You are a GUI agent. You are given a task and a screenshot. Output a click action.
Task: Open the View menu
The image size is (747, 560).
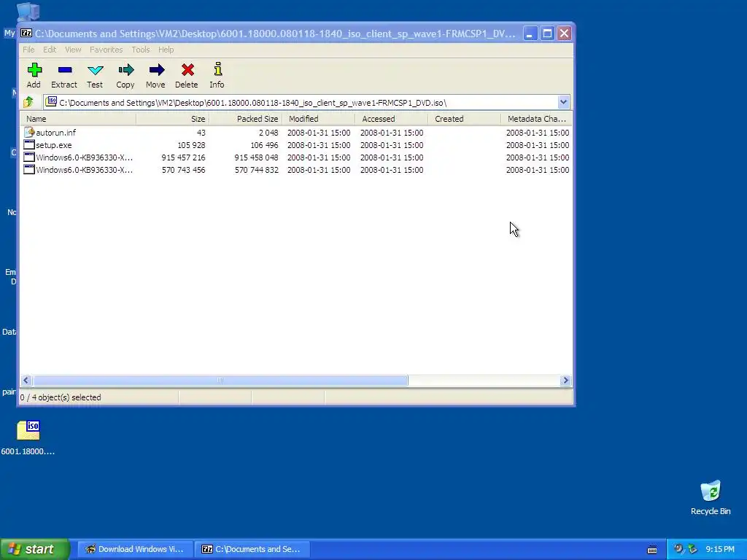(73, 50)
